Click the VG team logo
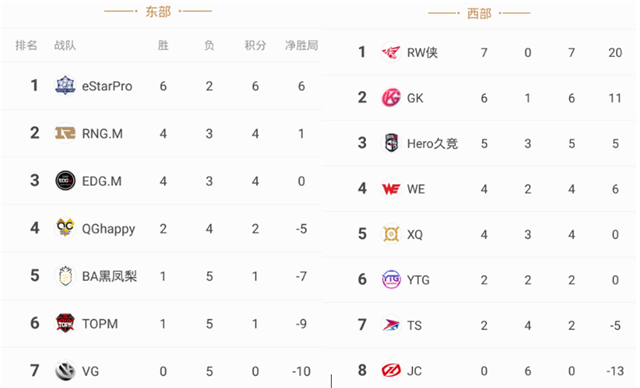This screenshot has width=640, height=388. click(65, 371)
